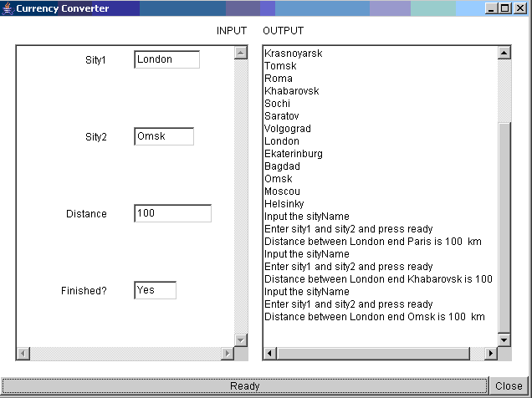Click the Sity1 input field
The width and height of the screenshot is (532, 398).
pos(166,59)
